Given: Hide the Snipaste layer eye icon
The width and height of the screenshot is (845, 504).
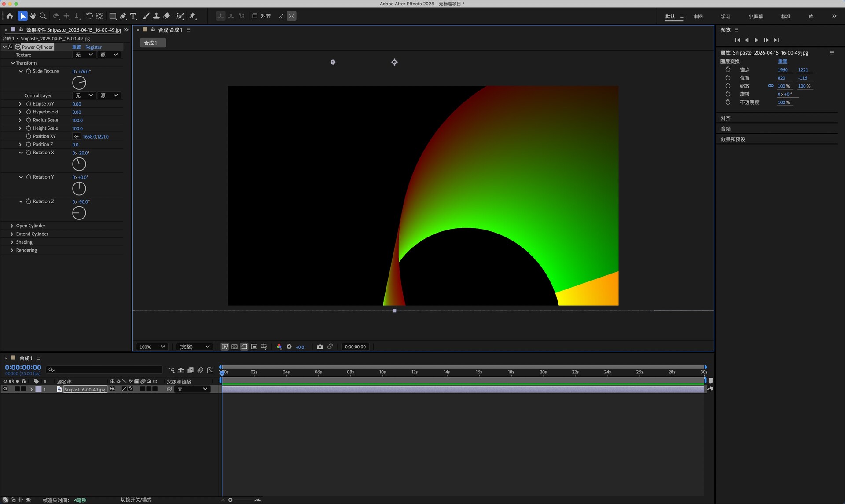Looking at the screenshot, I should click(x=5, y=389).
